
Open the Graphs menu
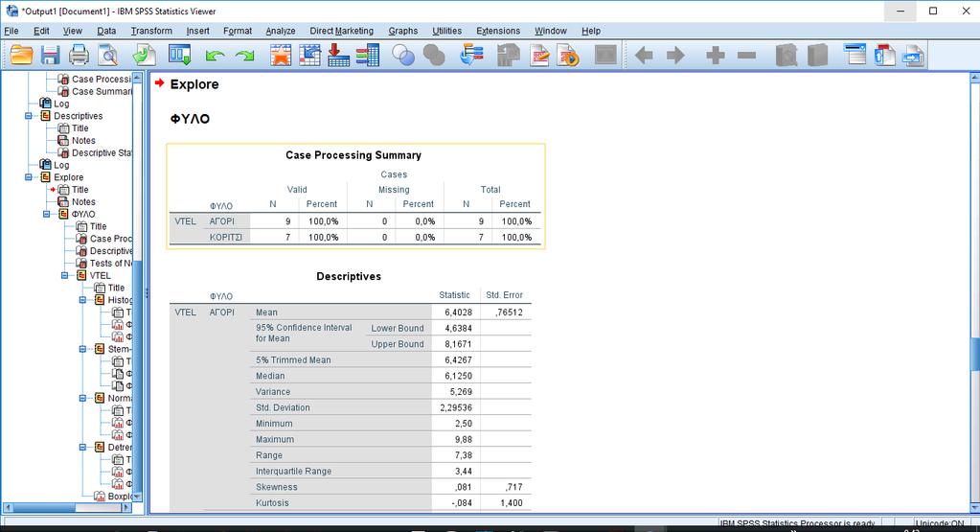(x=402, y=31)
